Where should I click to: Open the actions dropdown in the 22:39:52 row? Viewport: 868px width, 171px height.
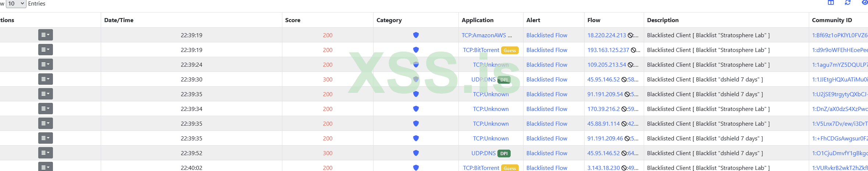click(46, 153)
